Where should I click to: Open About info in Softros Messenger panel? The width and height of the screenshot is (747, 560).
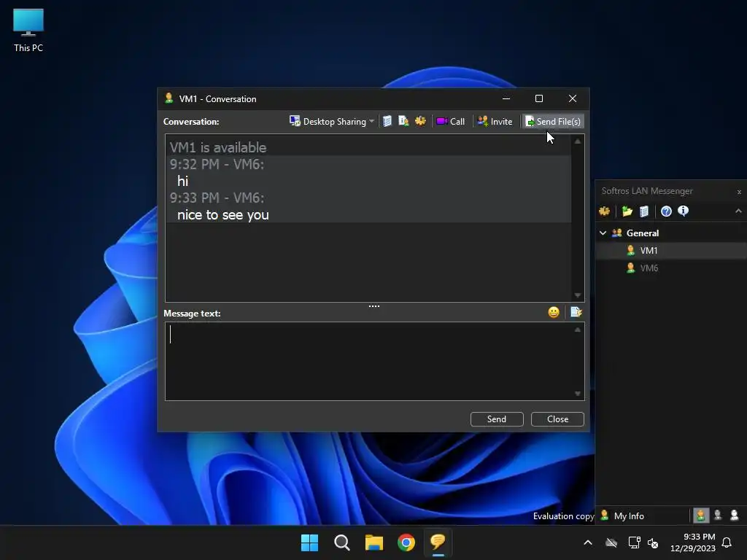(683, 211)
